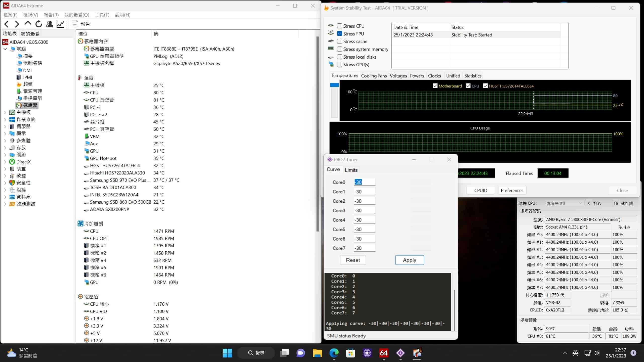Screen dimensions: 644x362
Task: Switch to 我的最愛 favorites pane tab
Action: point(30,34)
